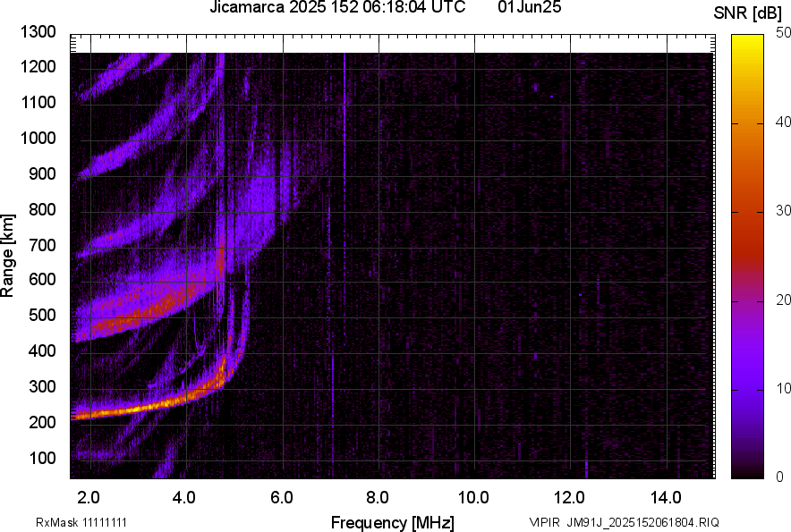The height and width of the screenshot is (532, 791).
Task: Click the frequency axis tick '14.0'
Action: pos(666,498)
